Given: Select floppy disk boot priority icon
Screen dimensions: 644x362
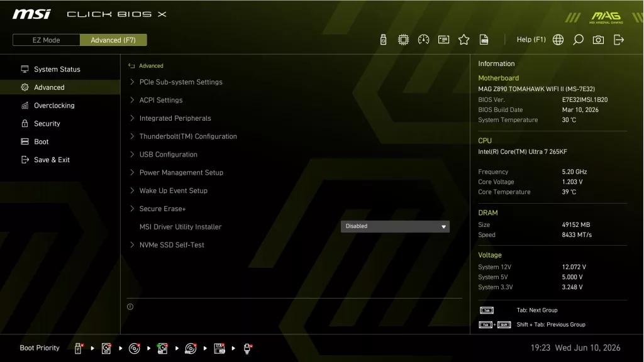Looking at the screenshot, I should click(x=219, y=348).
